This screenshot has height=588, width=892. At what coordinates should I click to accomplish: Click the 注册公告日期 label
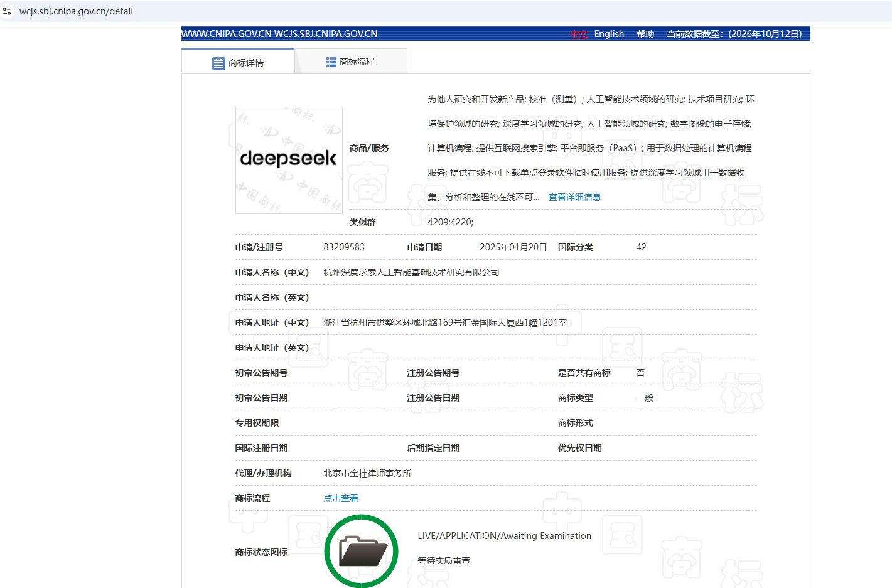(433, 398)
